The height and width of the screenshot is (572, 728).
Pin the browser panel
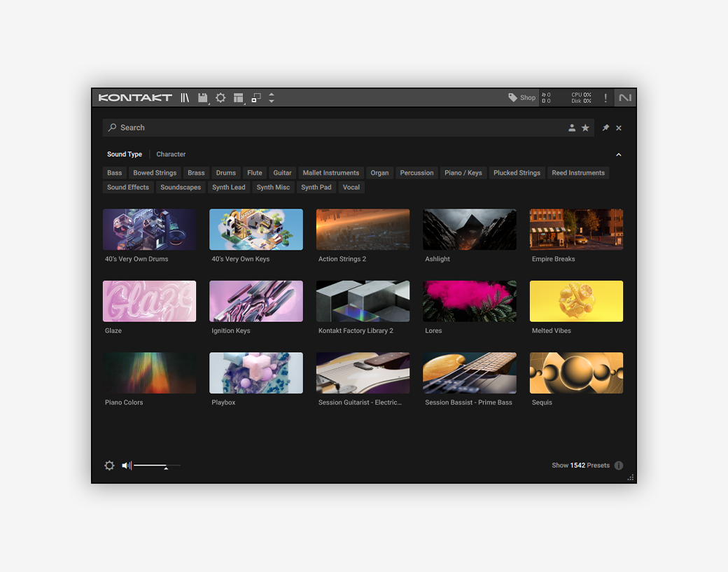(605, 127)
